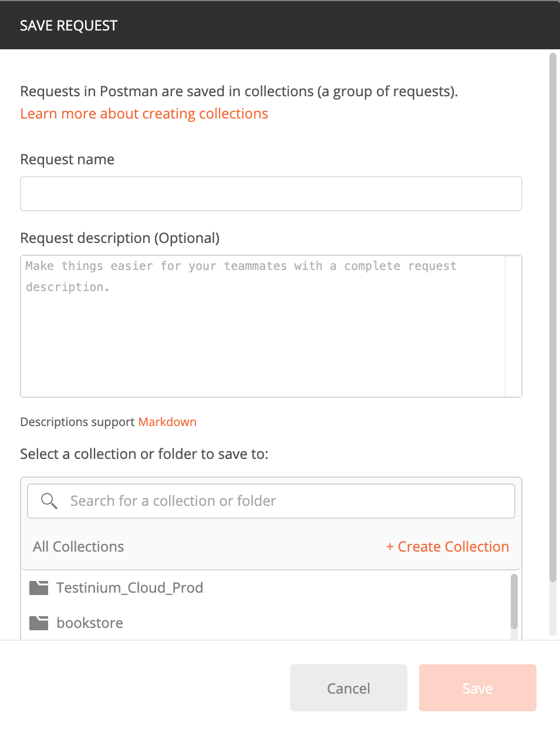Click the Save button
This screenshot has height=730, width=560.
pos(478,688)
